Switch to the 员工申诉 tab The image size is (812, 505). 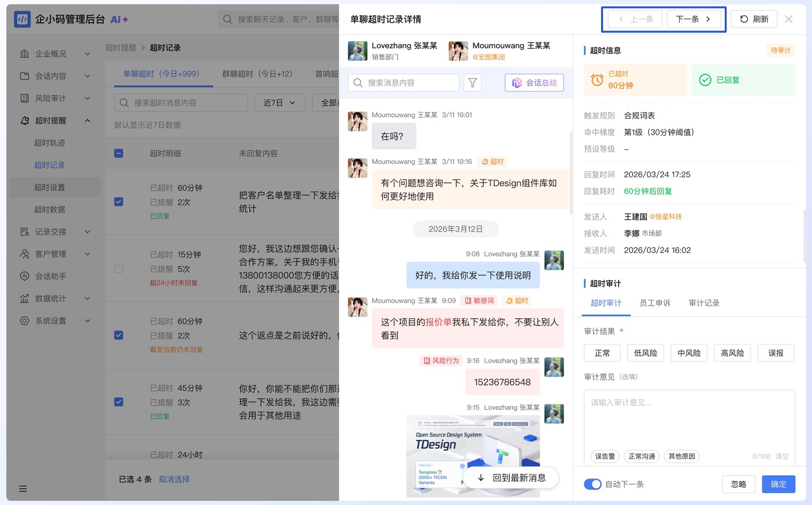[655, 303]
